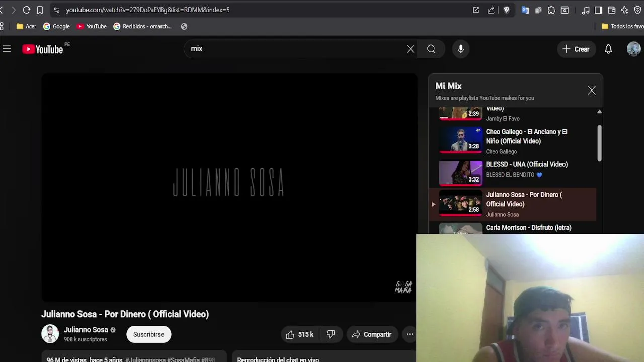Open the account avatar menu

pyautogui.click(x=633, y=49)
